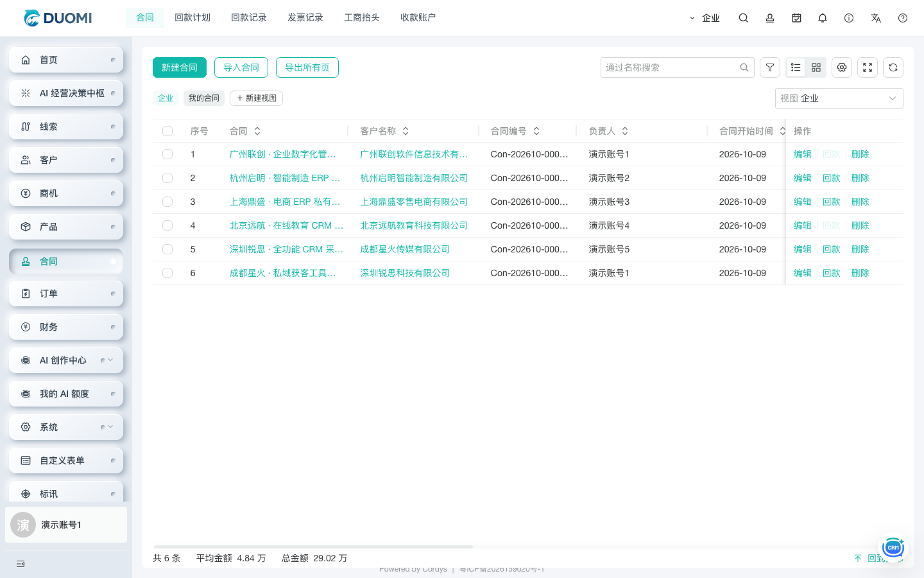Open the language translation icon
Screen dimensions: 924x578
[x=876, y=18]
